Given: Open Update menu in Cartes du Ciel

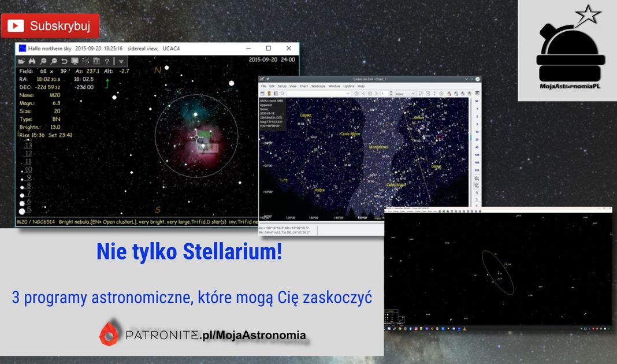Looking at the screenshot, I should click(348, 86).
